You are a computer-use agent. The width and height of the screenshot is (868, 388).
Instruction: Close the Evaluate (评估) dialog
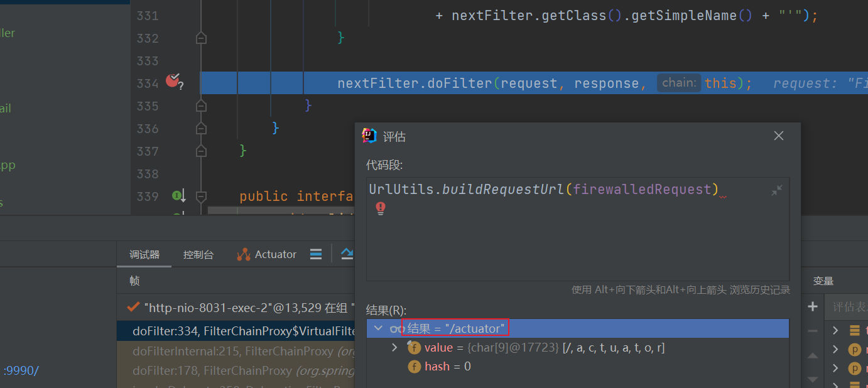click(x=779, y=136)
